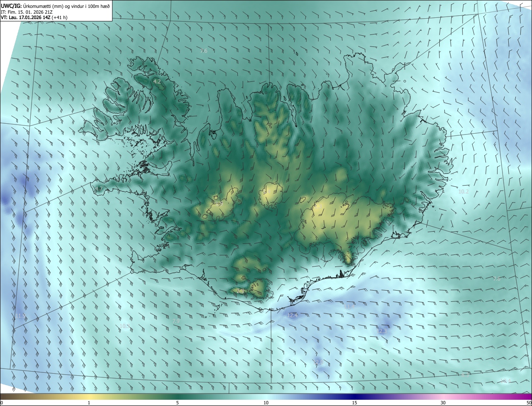Select the 7.9 value label southwest of Iceland
Screen dimensions: 532x406
coord(176,321)
